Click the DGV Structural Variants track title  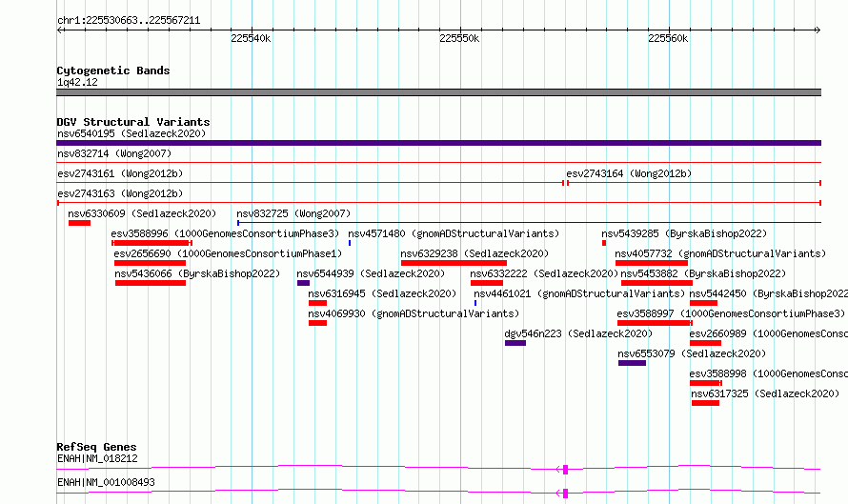(x=133, y=122)
